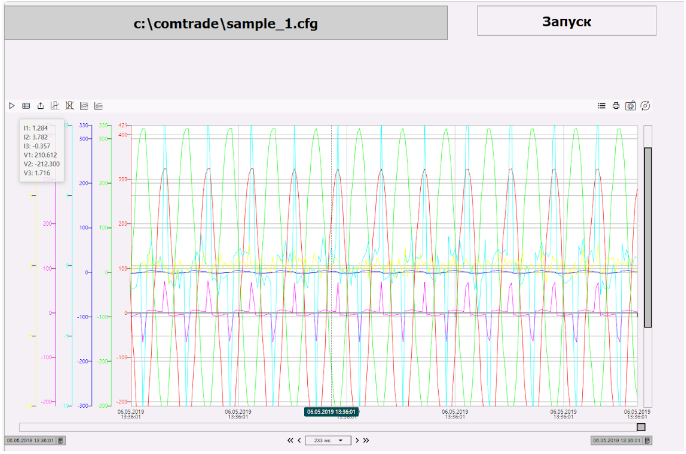Click the export upload icon in the chart toolbar

click(40, 105)
